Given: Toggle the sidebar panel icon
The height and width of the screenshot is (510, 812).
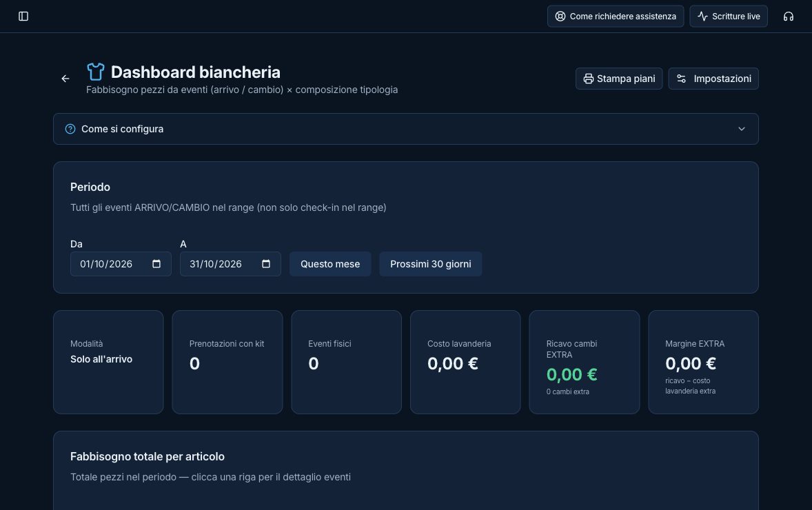Looking at the screenshot, I should tap(23, 16).
